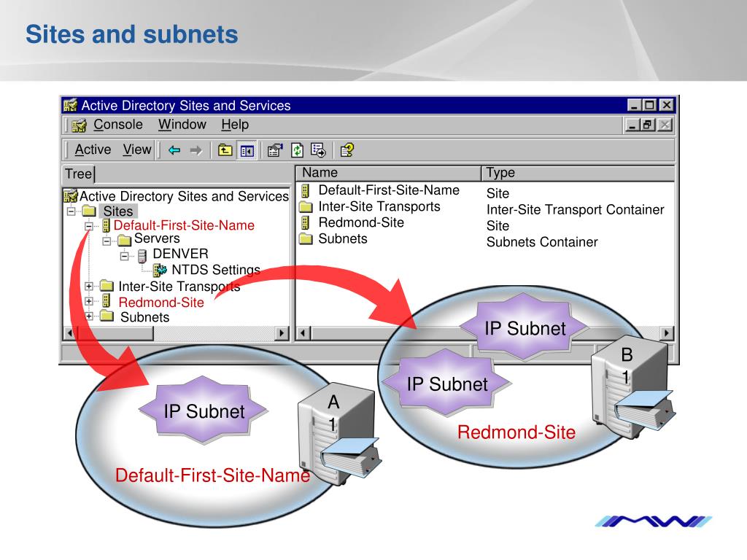Click the Sites folder icon in tree
This screenshot has width=747, height=560.
[89, 211]
